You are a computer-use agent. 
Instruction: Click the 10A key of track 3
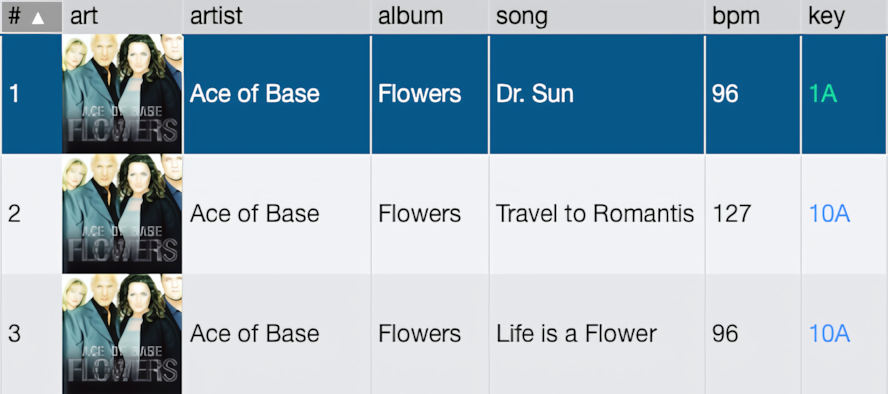[x=829, y=334]
